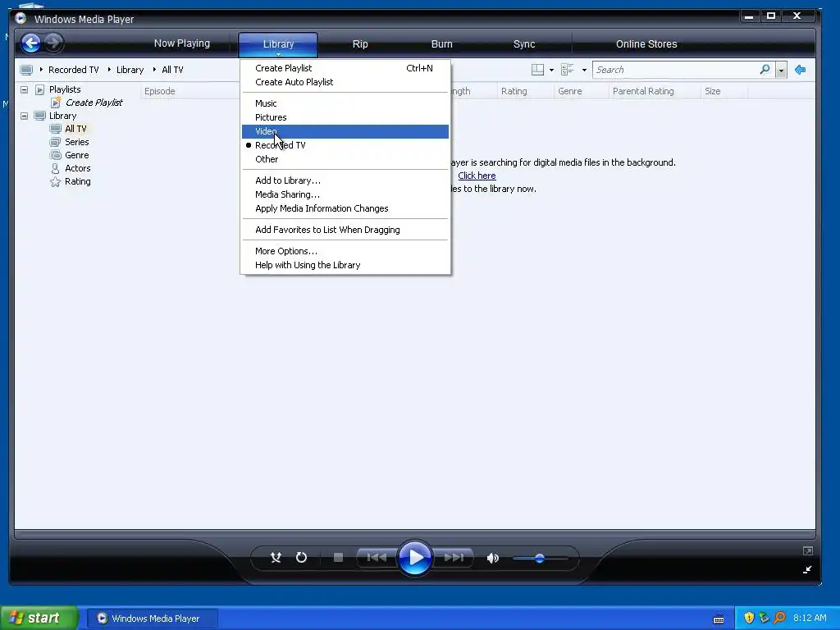Click the Previous track button

coord(377,558)
